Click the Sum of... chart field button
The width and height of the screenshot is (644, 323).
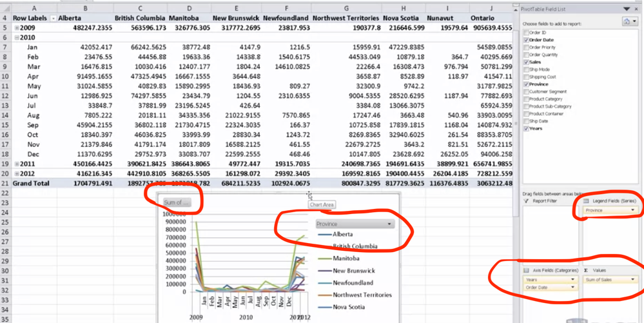point(177,202)
